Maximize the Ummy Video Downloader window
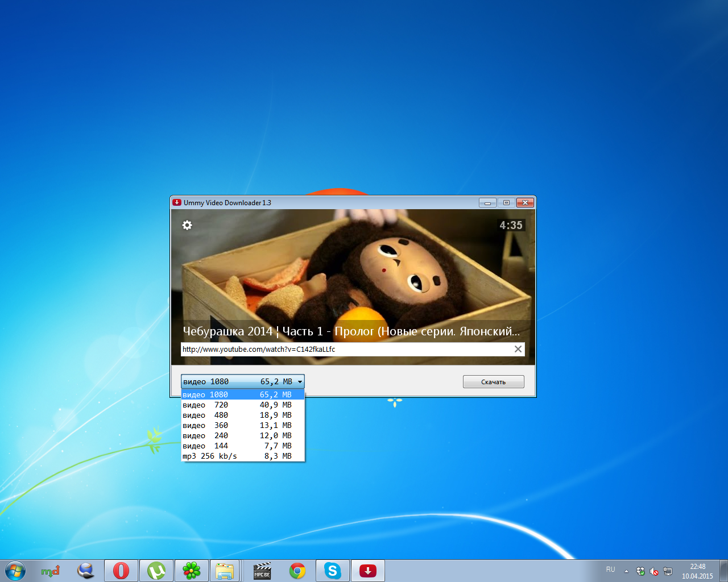 pyautogui.click(x=506, y=202)
